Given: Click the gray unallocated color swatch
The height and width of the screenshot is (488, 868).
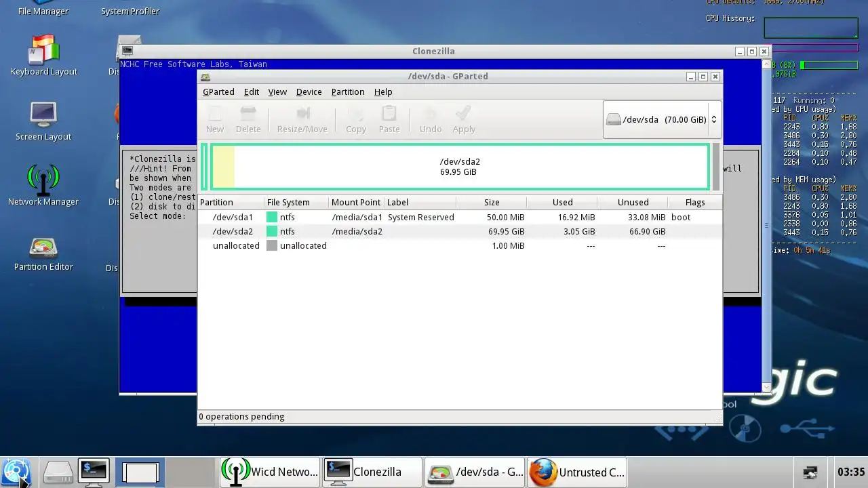Looking at the screenshot, I should [x=272, y=245].
